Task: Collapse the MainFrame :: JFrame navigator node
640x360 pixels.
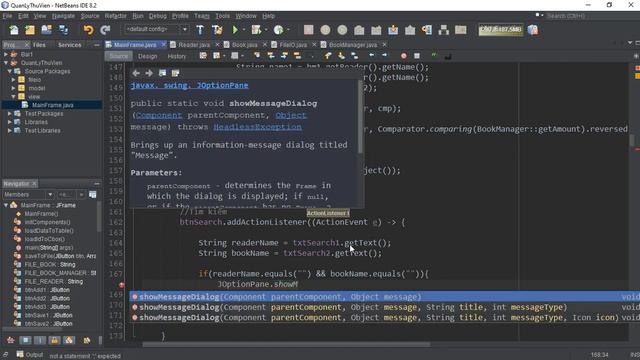Action: click(6, 205)
